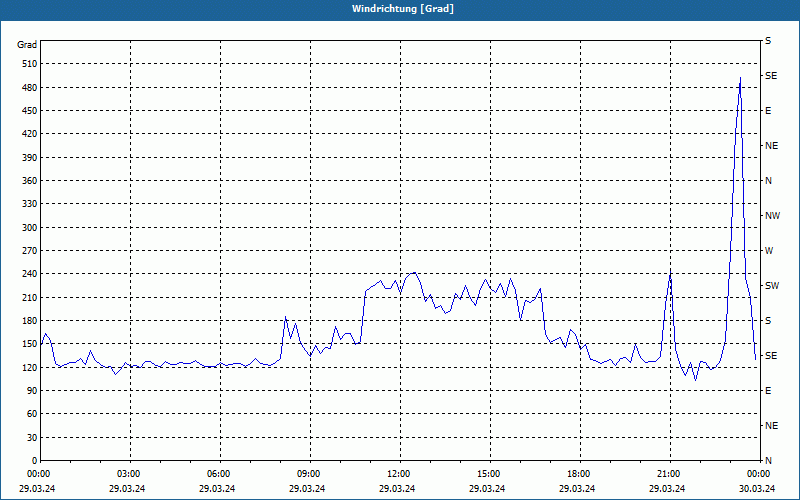
Task: Click the 90 degree left-axis label
Action: (32, 391)
